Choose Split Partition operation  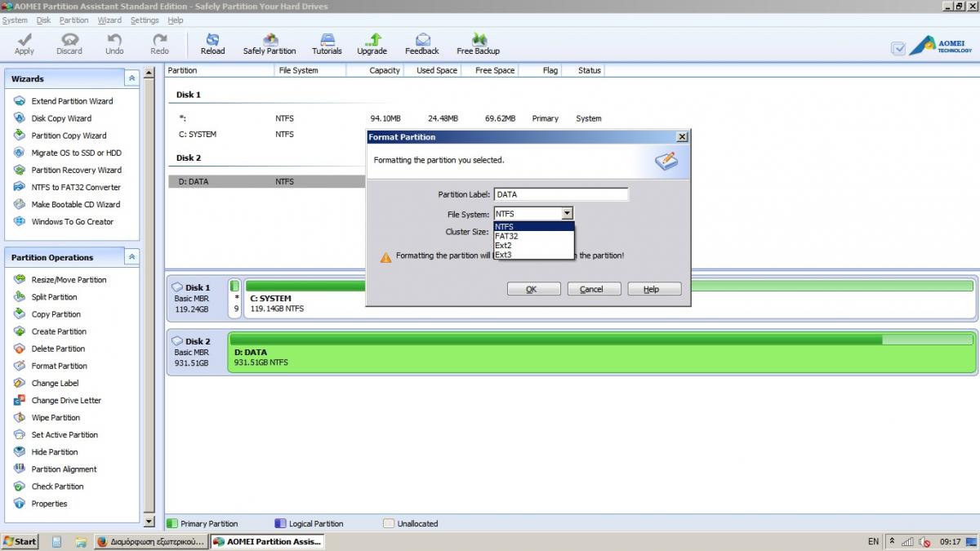(54, 297)
